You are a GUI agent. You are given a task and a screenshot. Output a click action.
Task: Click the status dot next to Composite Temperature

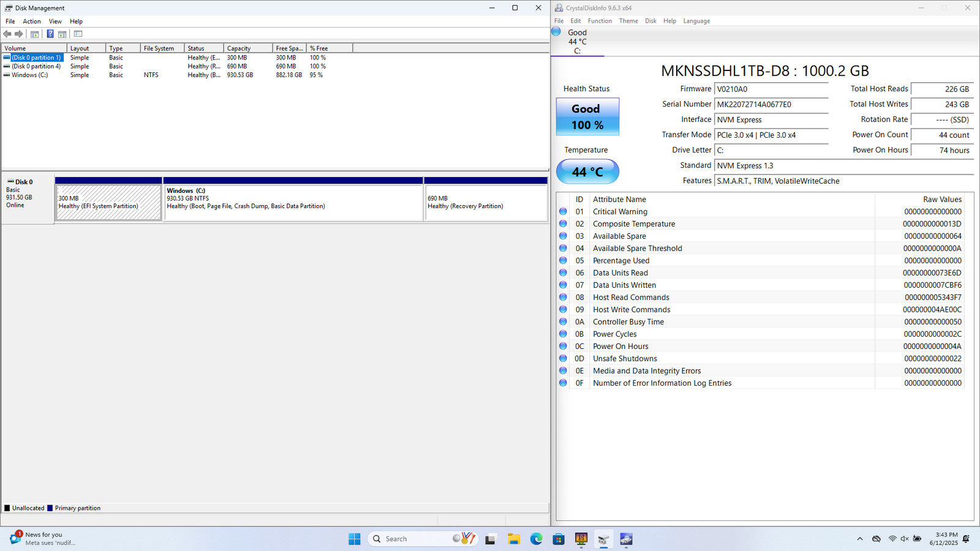563,223
